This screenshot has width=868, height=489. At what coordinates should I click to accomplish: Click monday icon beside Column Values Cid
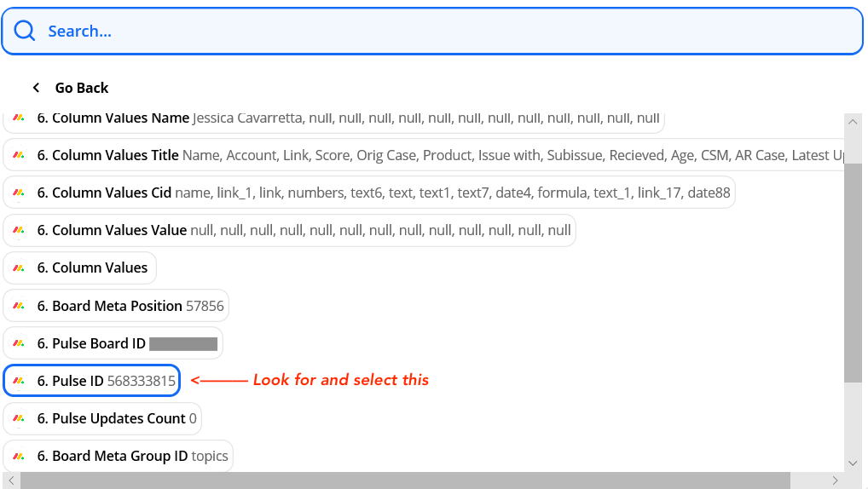(19, 193)
